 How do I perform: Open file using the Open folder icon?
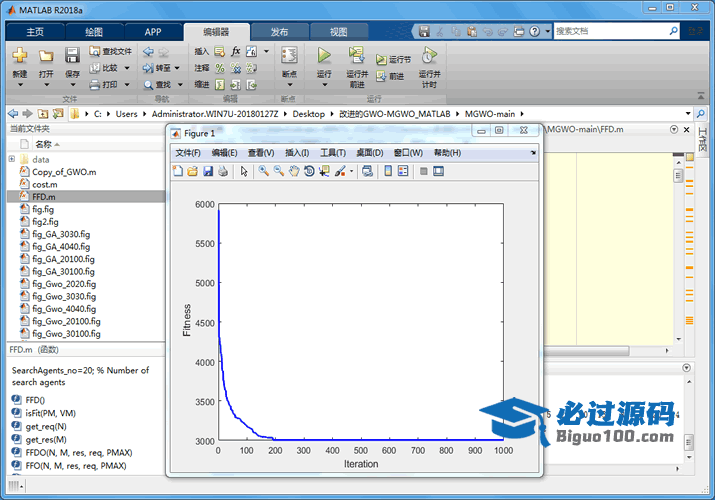46,56
